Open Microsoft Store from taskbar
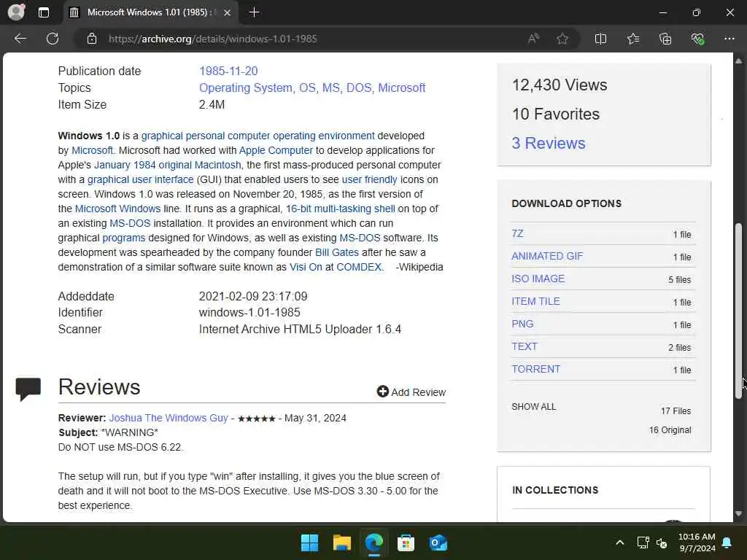The width and height of the screenshot is (747, 560). pos(406,542)
